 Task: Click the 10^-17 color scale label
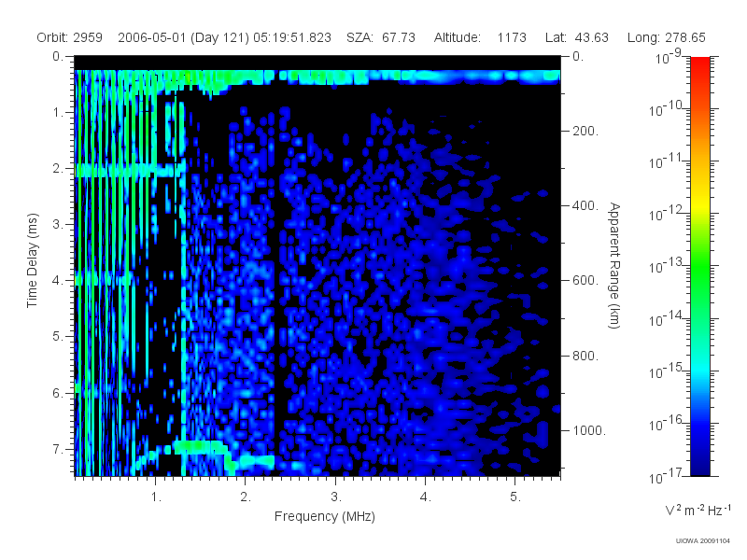tap(666, 475)
